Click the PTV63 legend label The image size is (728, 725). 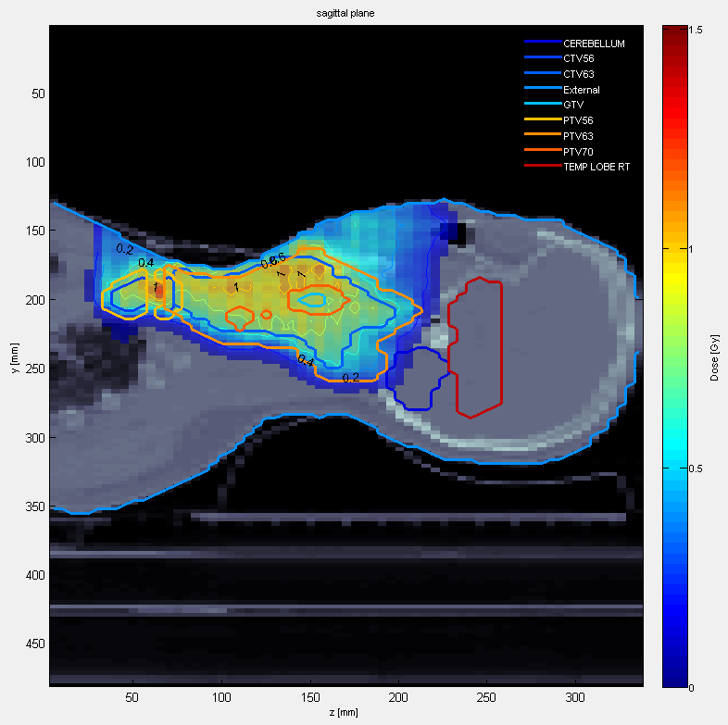tap(580, 136)
